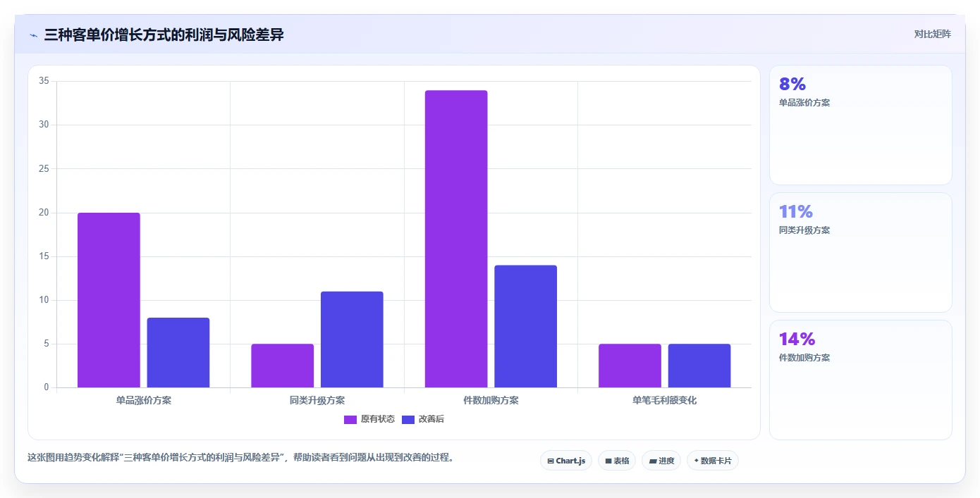
Task: Click the 同类升级方案 x-axis label
Action: point(317,400)
